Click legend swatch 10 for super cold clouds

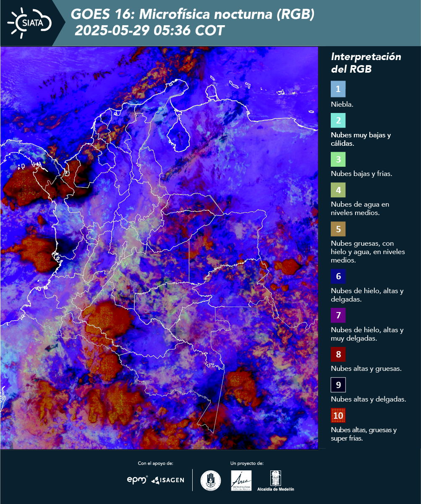[338, 416]
